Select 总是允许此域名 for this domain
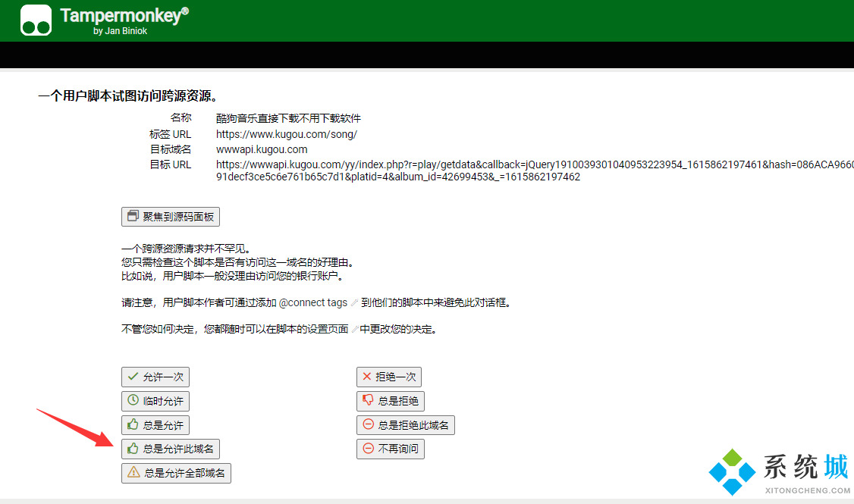The height and width of the screenshot is (504, 854). 171,449
